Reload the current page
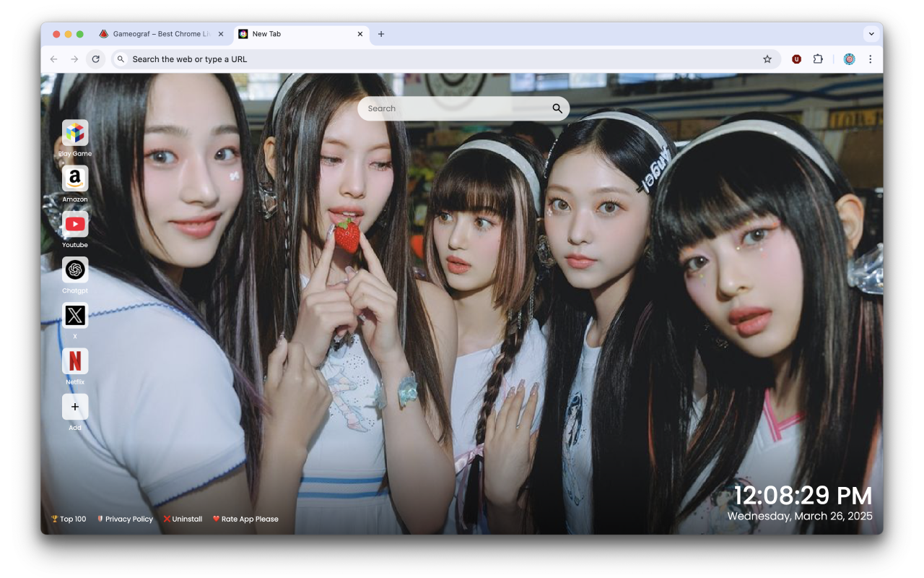Viewport: 924px width, 578px height. click(95, 59)
